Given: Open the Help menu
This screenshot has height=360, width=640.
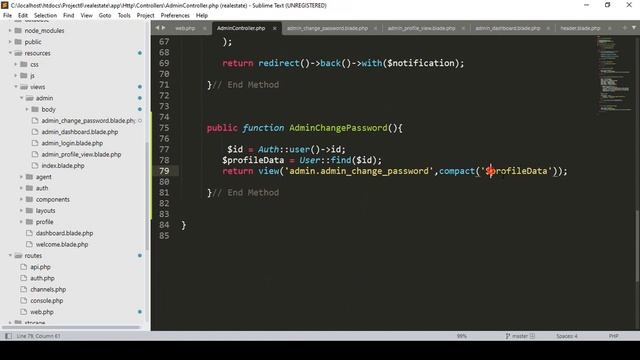Looking at the screenshot, I should pyautogui.click(x=202, y=15).
